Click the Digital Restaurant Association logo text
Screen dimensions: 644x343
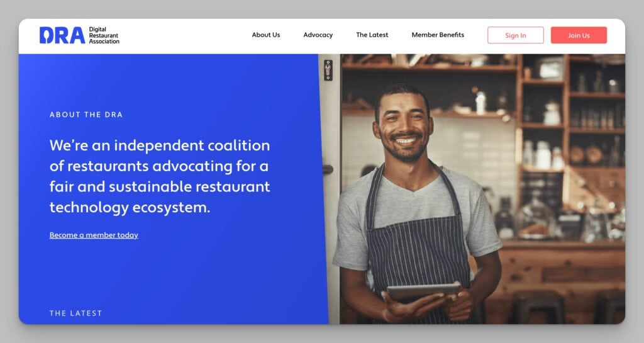coord(104,35)
